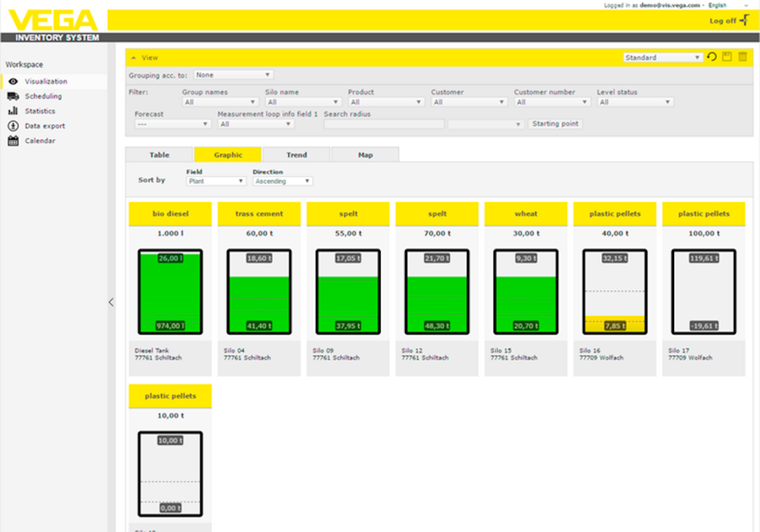Open the Forecast dropdown
The height and width of the screenshot is (532, 760).
(x=172, y=125)
